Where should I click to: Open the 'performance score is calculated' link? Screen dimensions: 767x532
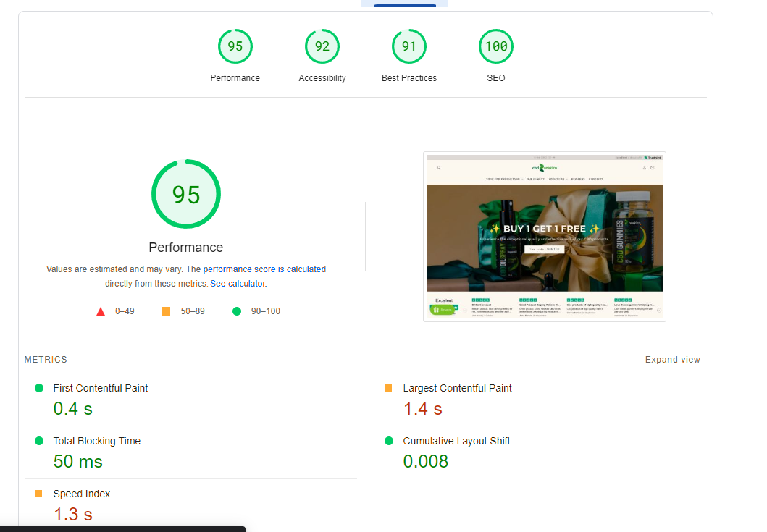(264, 269)
